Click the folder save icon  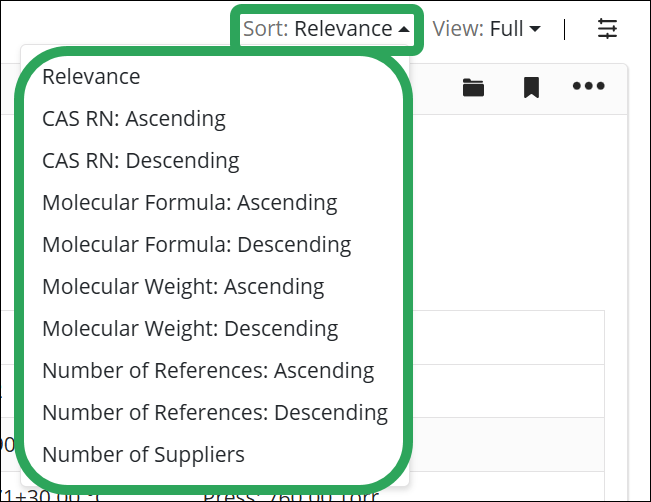click(x=473, y=87)
